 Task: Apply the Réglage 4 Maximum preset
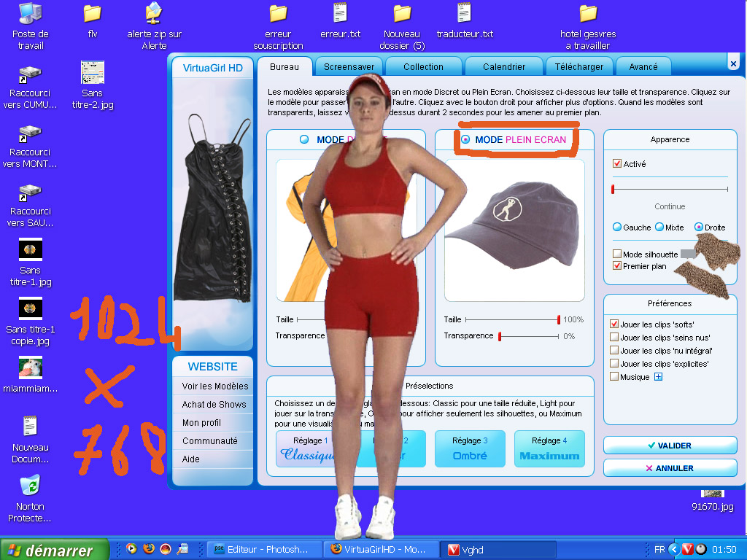[x=549, y=449]
